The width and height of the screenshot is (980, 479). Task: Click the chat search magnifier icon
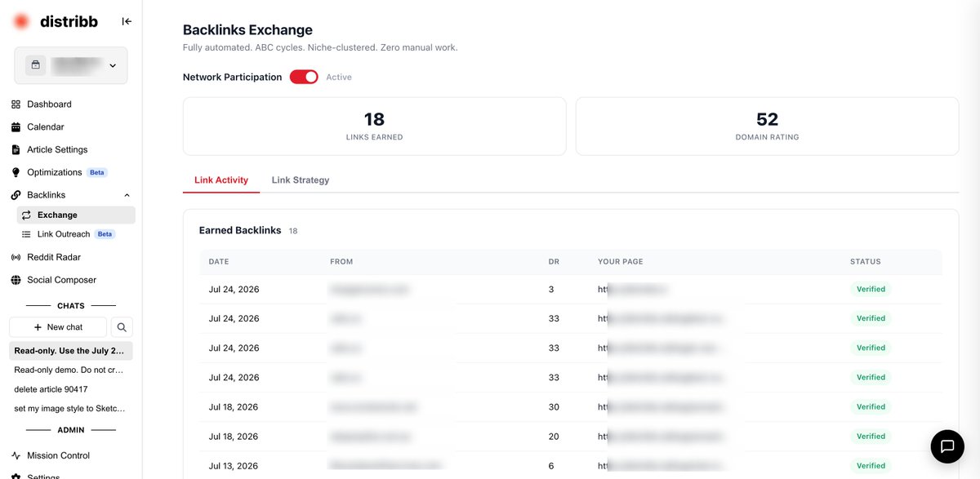(122, 327)
